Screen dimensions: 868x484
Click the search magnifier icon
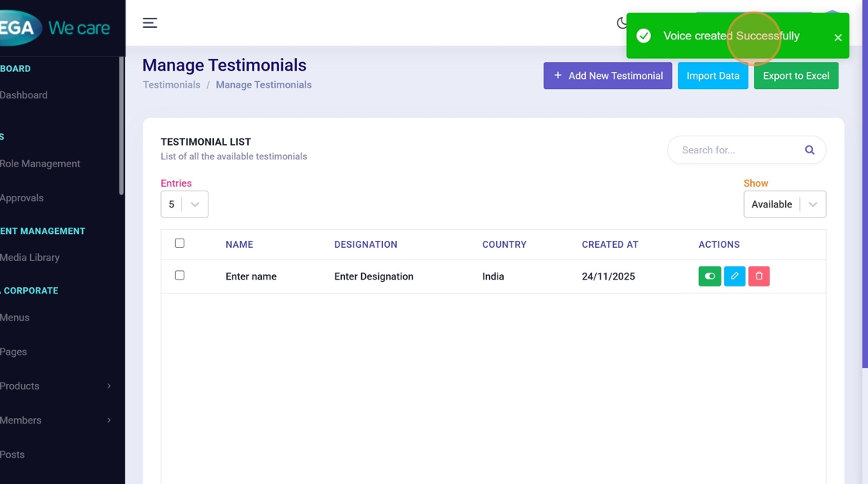(809, 150)
